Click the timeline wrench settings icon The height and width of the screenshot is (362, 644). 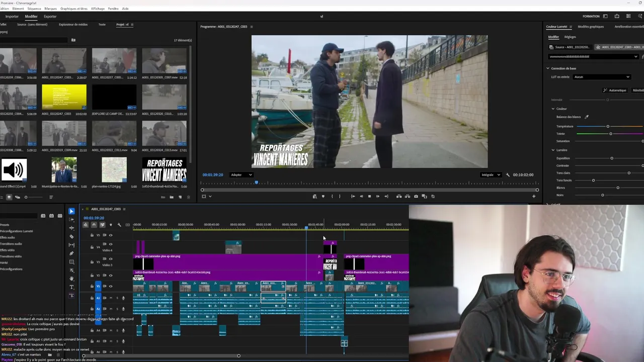tap(119, 225)
